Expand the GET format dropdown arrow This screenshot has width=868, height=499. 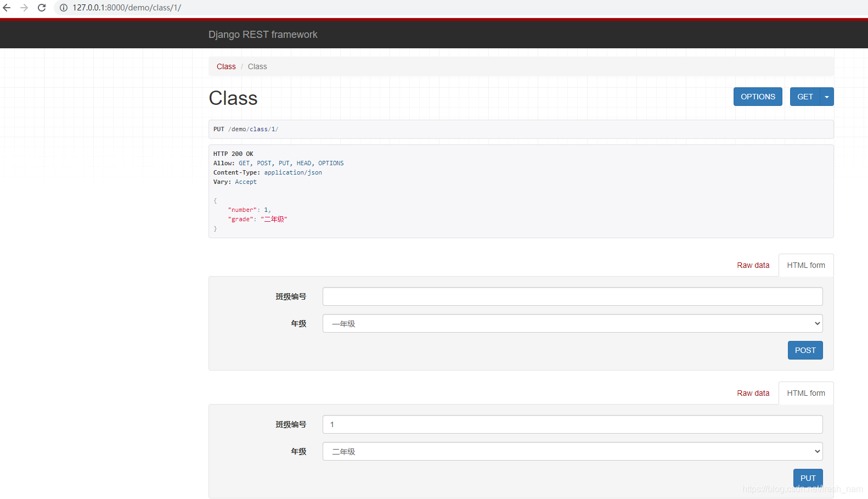tap(827, 97)
